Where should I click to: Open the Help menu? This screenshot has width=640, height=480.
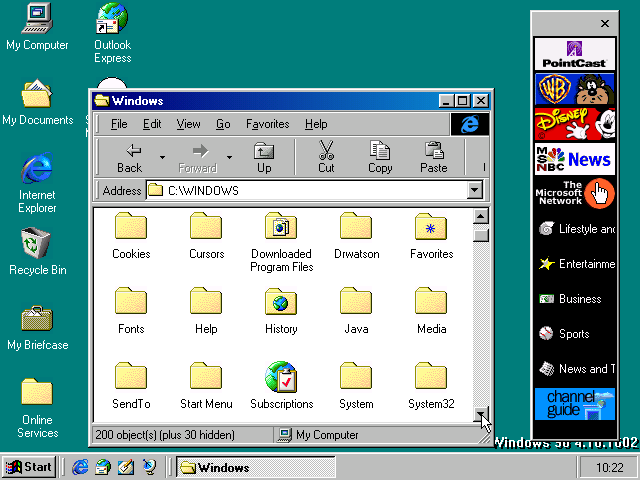316,124
